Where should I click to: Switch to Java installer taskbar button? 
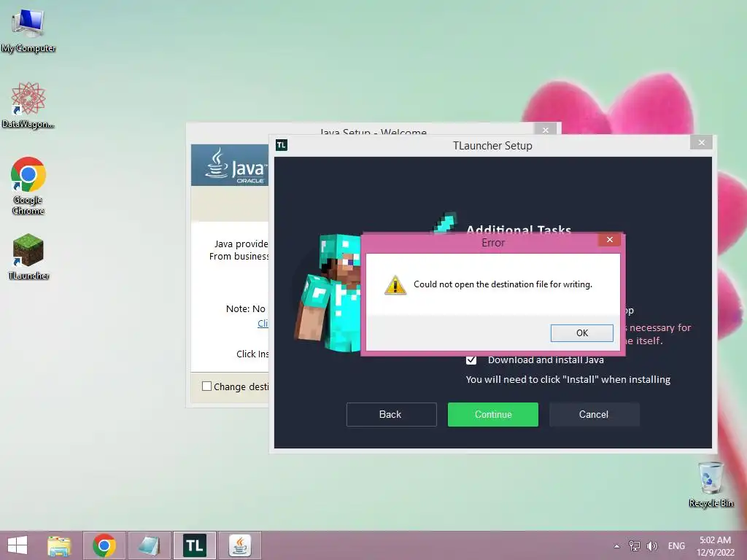coord(239,545)
